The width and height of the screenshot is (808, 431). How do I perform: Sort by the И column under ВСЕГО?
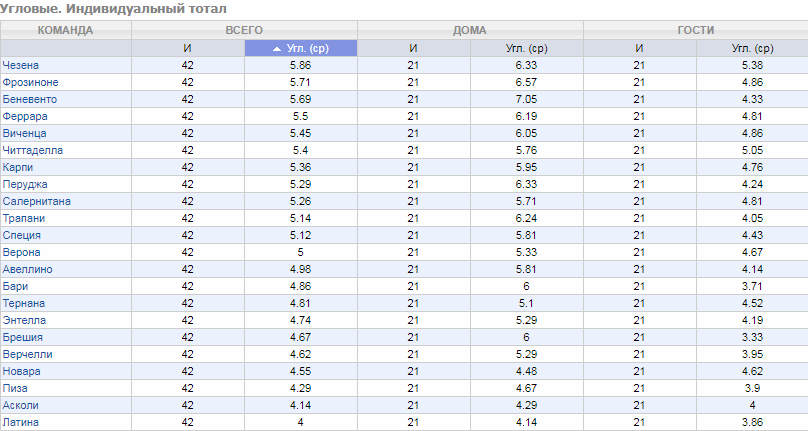188,48
